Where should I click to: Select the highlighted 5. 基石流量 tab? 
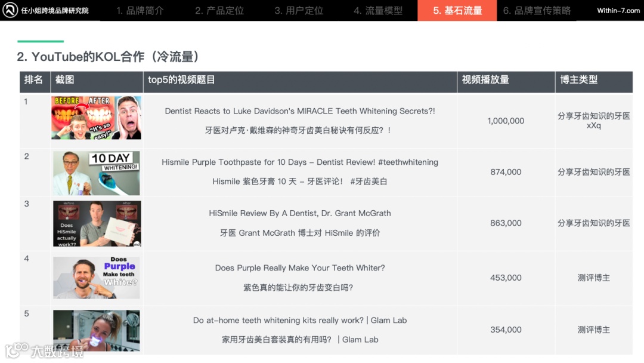(x=457, y=10)
